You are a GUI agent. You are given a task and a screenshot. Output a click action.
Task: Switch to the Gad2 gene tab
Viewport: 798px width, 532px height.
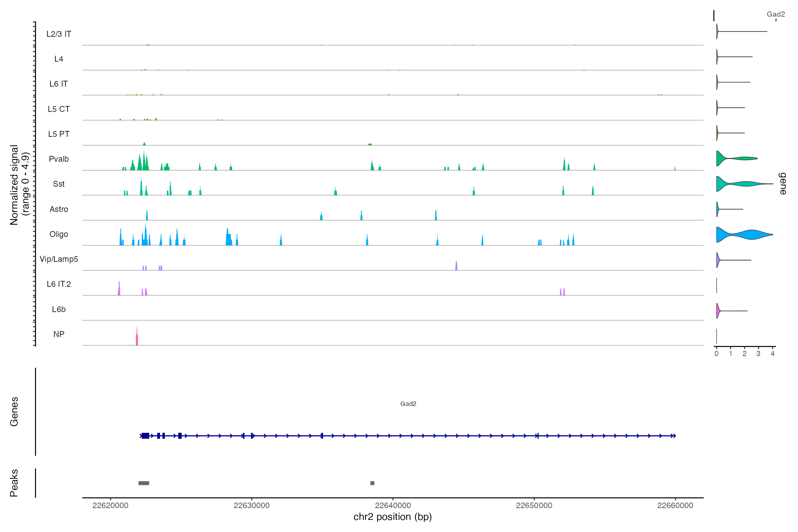[776, 14]
